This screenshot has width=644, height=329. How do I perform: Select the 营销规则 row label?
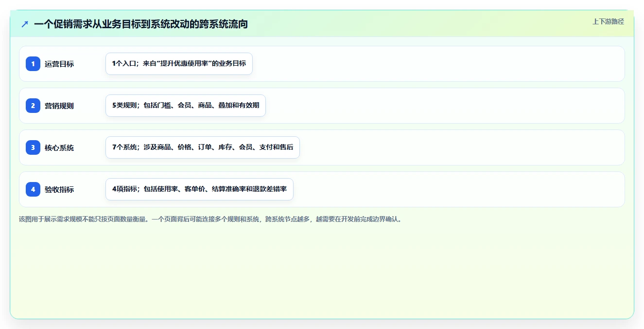[x=59, y=106]
